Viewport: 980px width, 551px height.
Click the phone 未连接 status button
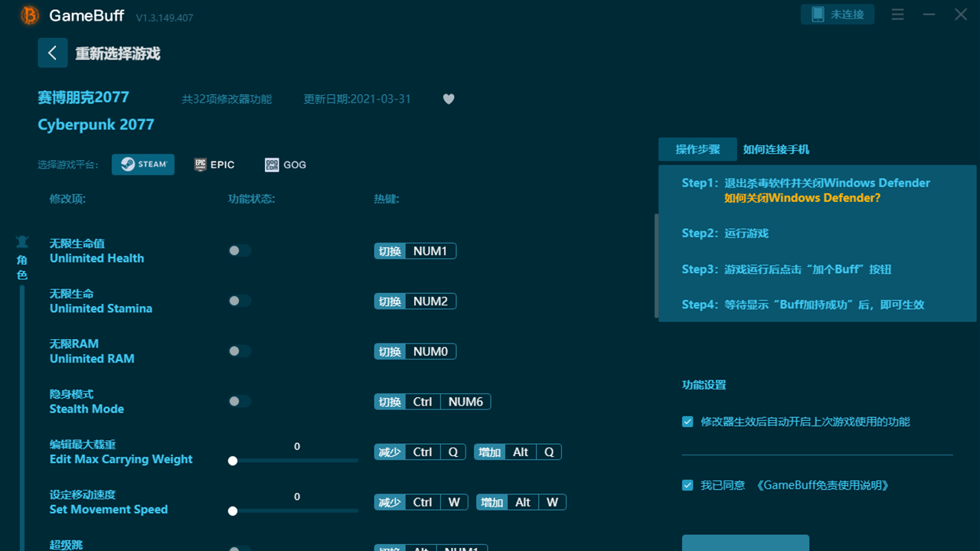pos(838,15)
